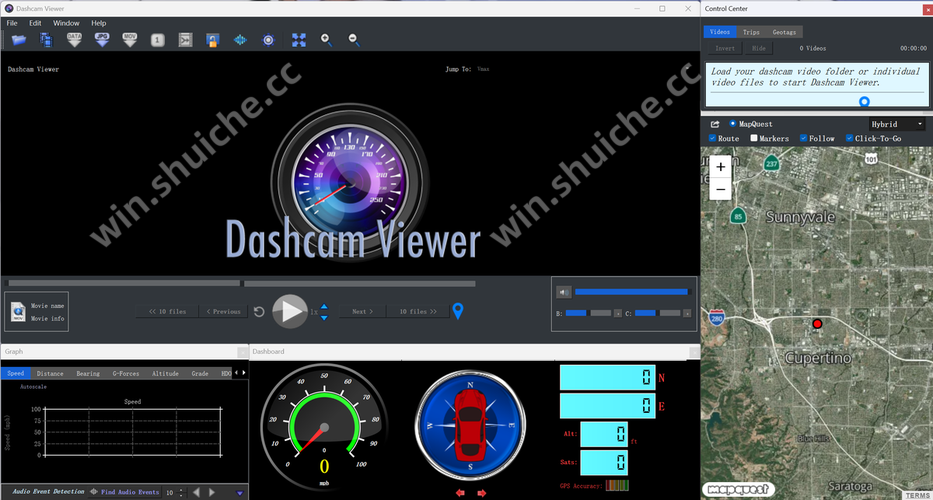Image resolution: width=933 pixels, height=500 pixels.
Task: Switch to the Geotags tab
Action: (x=784, y=32)
